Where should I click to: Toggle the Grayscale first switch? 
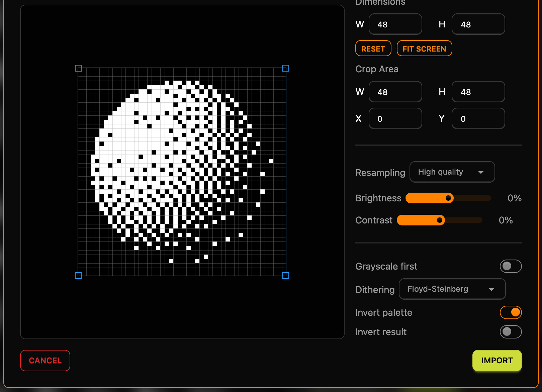tap(511, 266)
